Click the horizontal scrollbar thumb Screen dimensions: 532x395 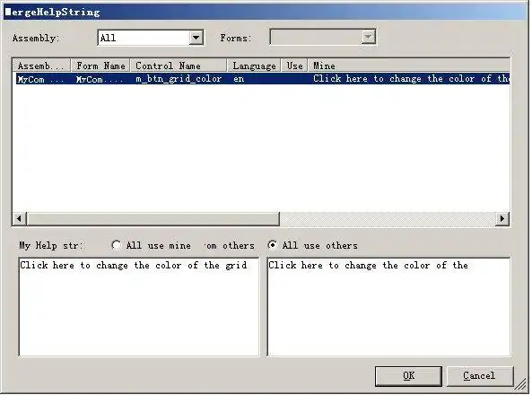pos(153,219)
